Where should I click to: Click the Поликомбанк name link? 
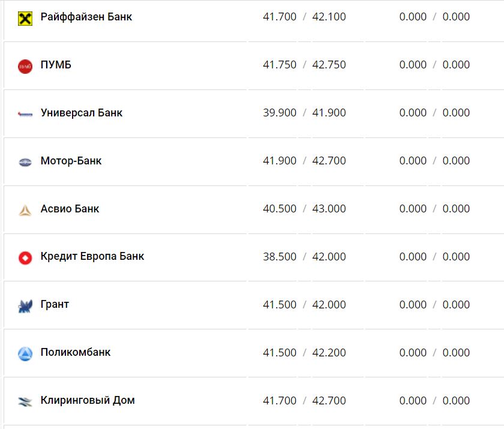76,352
